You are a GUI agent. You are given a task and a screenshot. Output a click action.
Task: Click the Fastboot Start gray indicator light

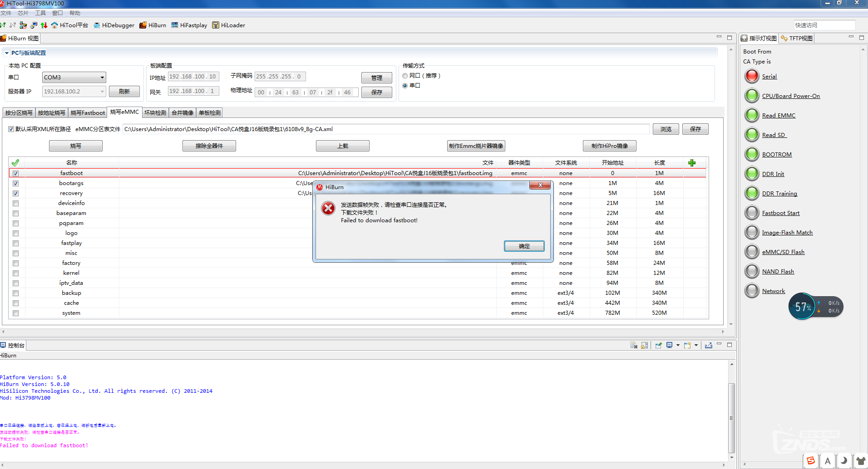(x=752, y=213)
